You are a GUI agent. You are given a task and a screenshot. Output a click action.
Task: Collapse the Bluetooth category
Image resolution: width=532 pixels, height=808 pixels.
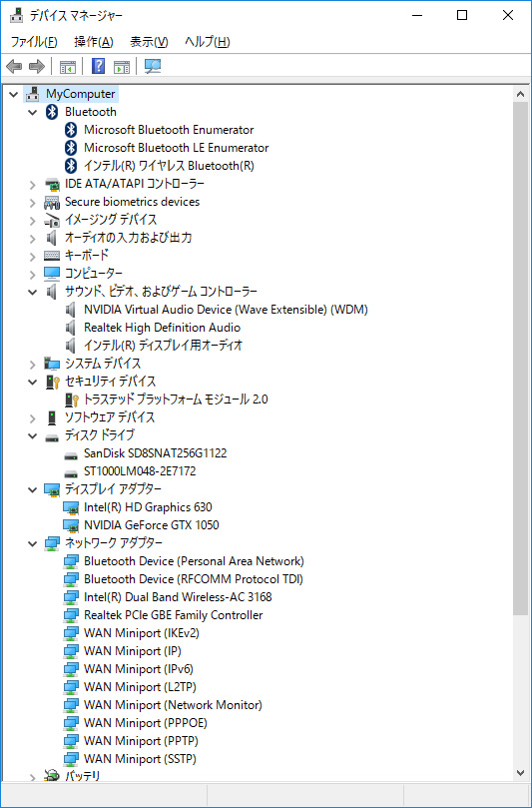pyautogui.click(x=33, y=112)
